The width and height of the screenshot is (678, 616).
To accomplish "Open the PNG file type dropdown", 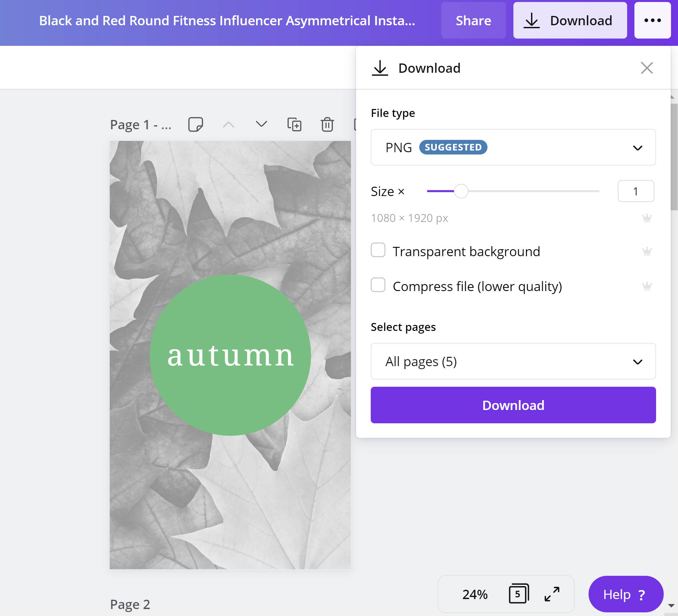I will (x=513, y=147).
